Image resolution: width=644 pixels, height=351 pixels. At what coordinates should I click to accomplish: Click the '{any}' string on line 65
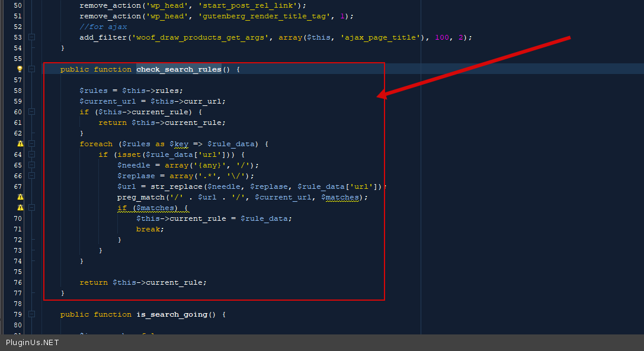pyautogui.click(x=210, y=166)
